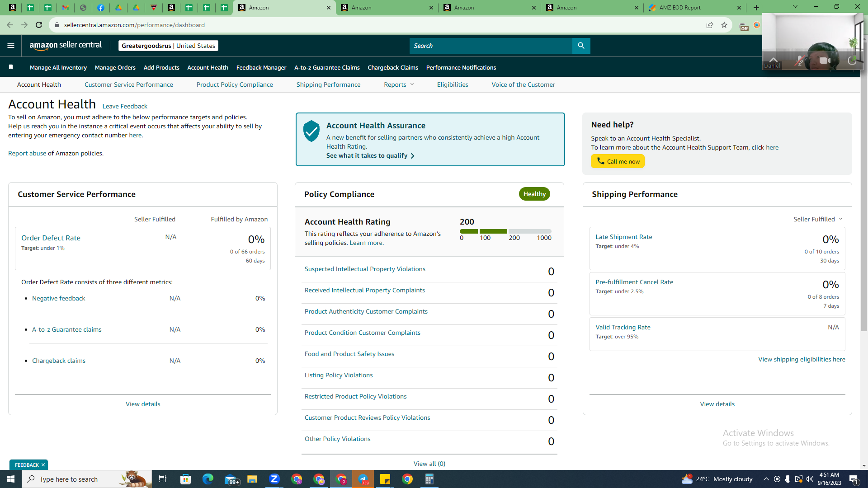Go back using the browser back arrow
The image size is (868, 488).
tap(10, 25)
